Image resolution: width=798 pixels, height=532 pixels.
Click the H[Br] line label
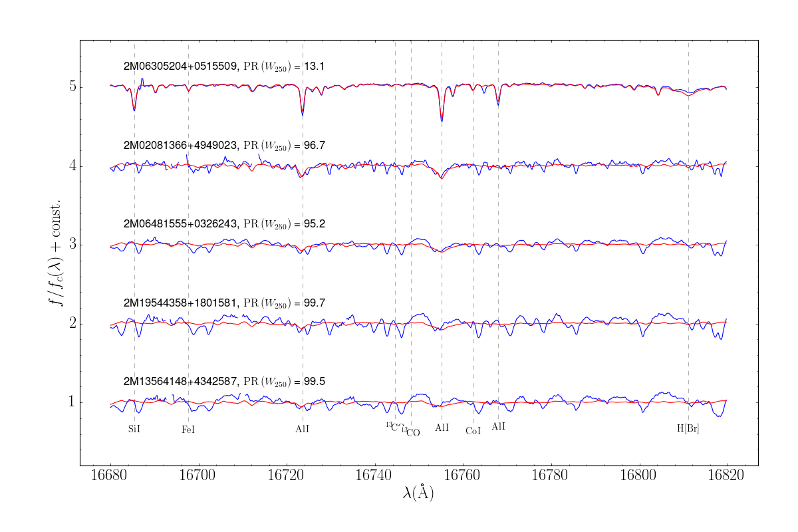[x=688, y=429]
